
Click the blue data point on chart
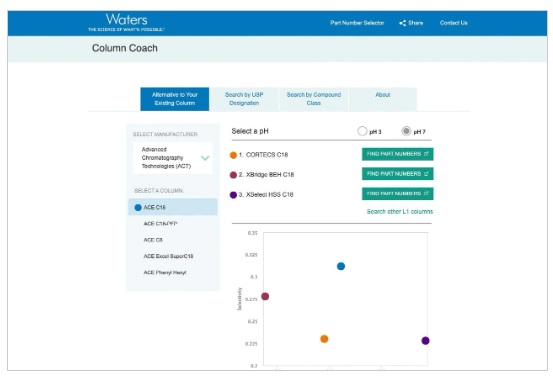[x=341, y=266]
